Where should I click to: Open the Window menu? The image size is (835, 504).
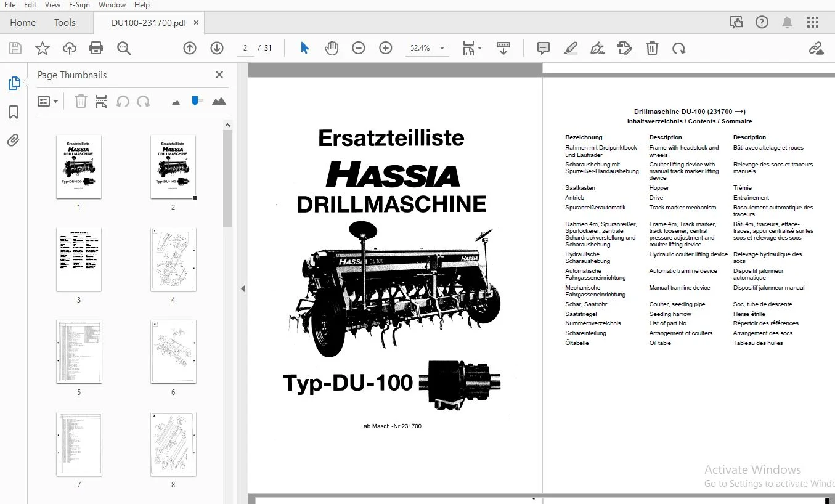112,5
